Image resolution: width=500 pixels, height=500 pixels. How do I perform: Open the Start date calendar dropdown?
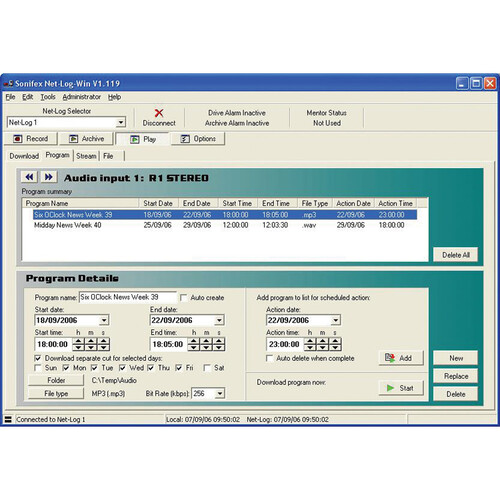pyautogui.click(x=104, y=320)
